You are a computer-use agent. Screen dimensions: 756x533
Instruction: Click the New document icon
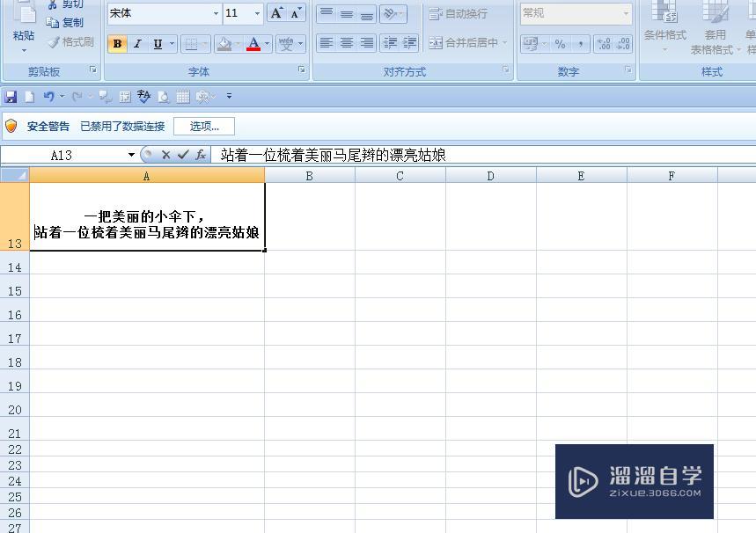click(30, 97)
